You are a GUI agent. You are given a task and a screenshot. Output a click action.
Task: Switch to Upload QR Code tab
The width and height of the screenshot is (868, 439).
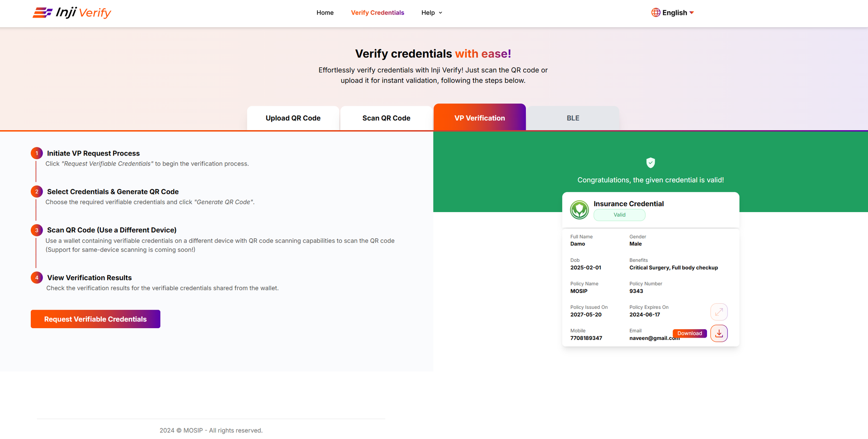click(293, 118)
